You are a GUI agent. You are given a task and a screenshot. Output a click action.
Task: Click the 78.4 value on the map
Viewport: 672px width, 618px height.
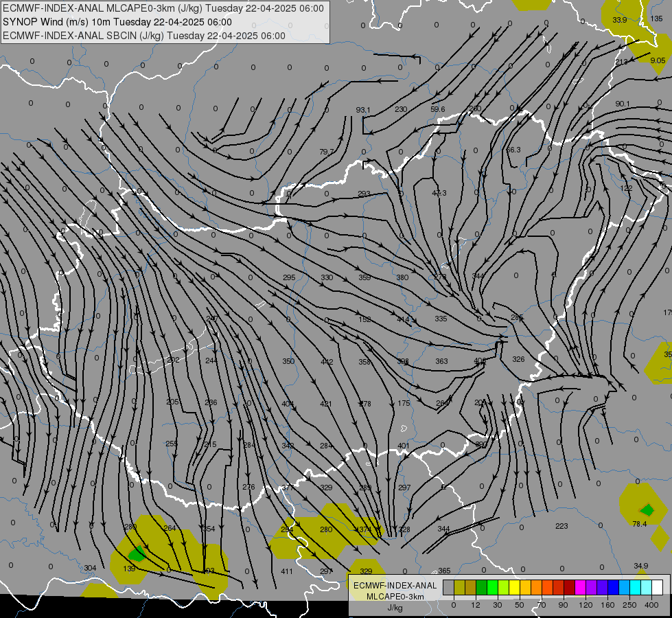640,524
